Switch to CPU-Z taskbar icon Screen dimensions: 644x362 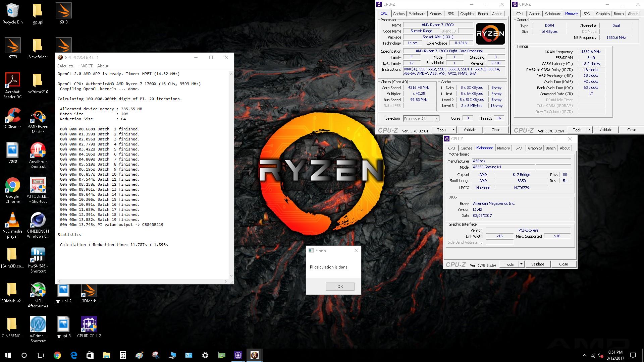coord(238,355)
